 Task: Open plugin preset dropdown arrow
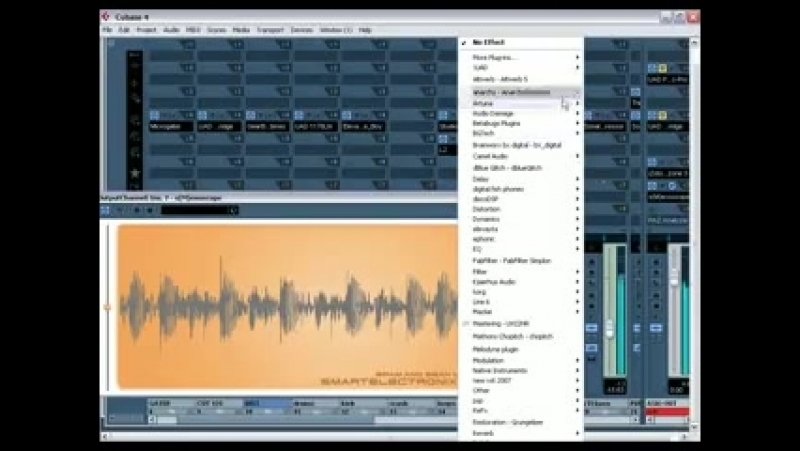233,210
